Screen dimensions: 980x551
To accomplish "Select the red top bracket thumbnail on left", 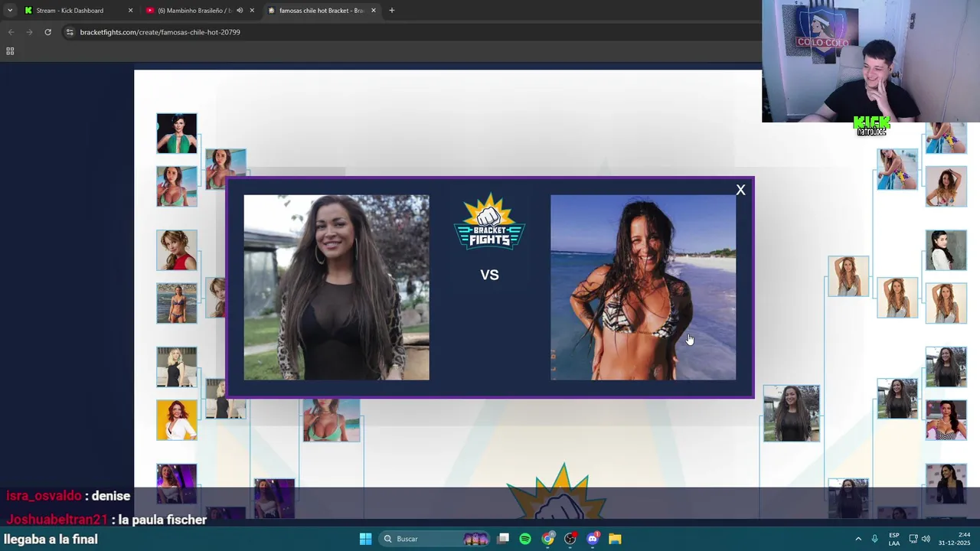I will click(177, 250).
